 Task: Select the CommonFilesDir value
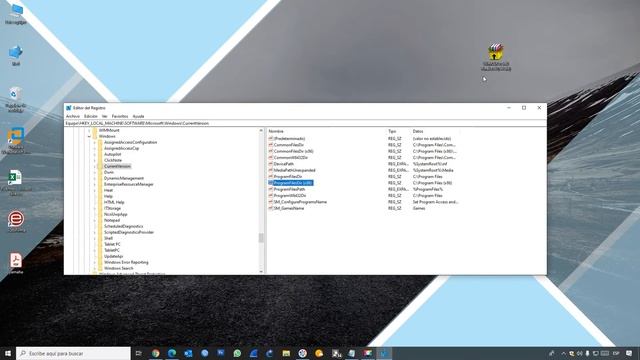tap(289, 145)
